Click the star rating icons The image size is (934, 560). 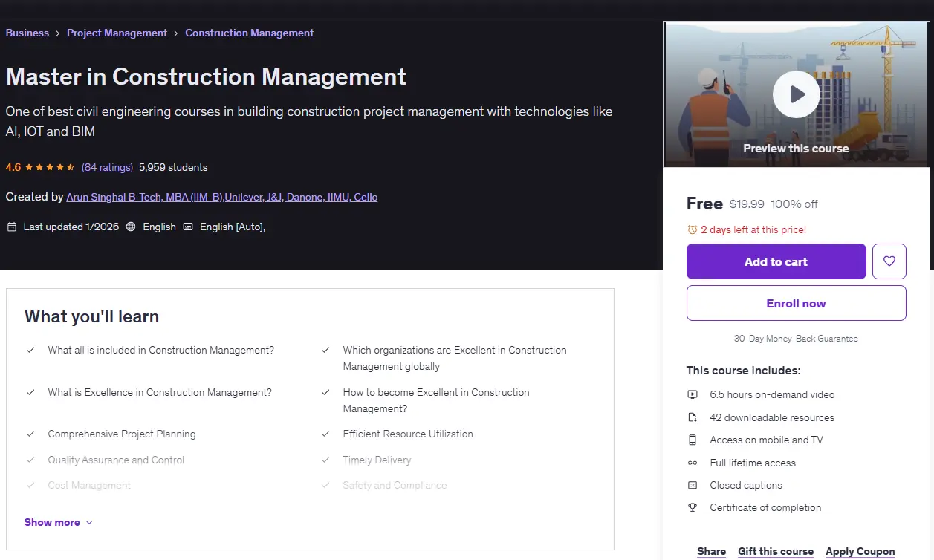pyautogui.click(x=50, y=167)
